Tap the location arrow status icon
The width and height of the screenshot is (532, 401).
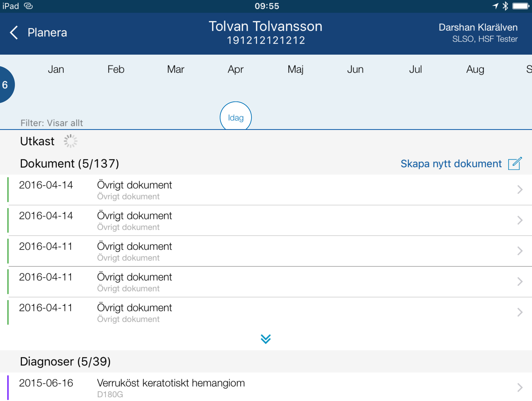point(495,6)
